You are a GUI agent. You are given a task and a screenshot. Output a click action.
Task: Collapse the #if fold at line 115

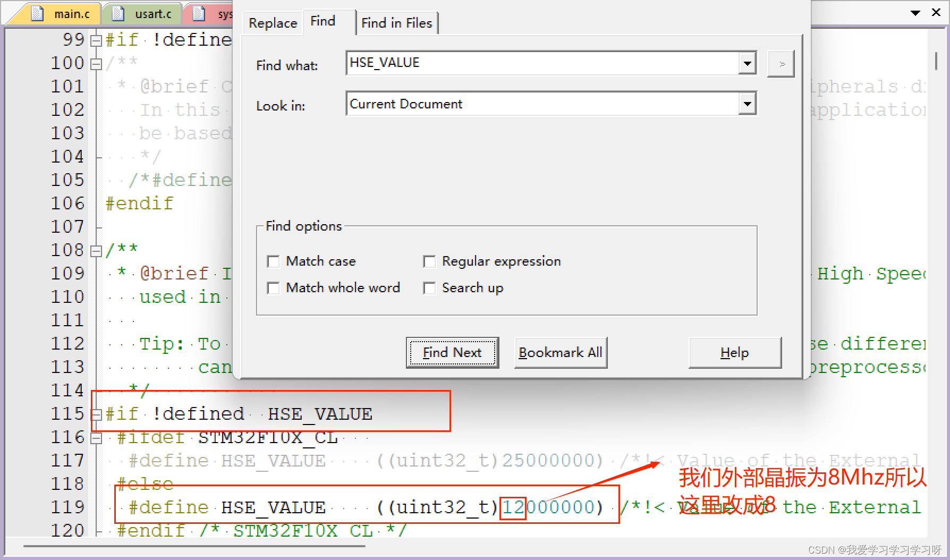[96, 414]
